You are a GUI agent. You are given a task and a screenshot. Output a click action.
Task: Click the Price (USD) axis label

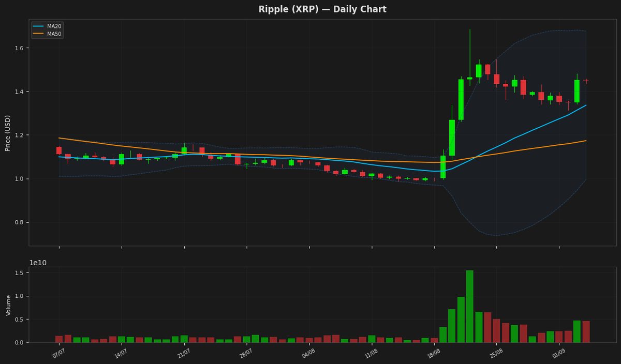click(8, 132)
